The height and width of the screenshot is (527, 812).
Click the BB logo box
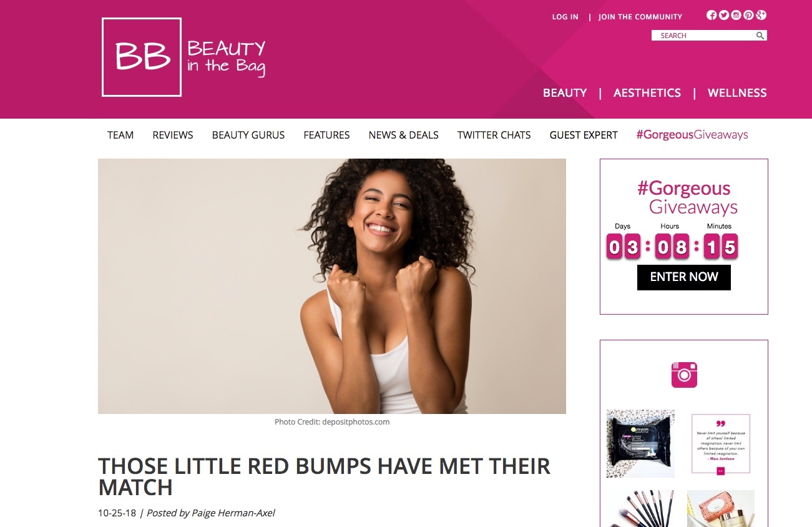(142, 57)
